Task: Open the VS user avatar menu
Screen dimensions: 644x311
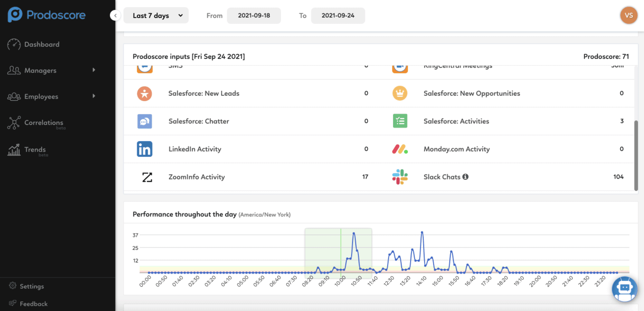Action: coord(629,15)
